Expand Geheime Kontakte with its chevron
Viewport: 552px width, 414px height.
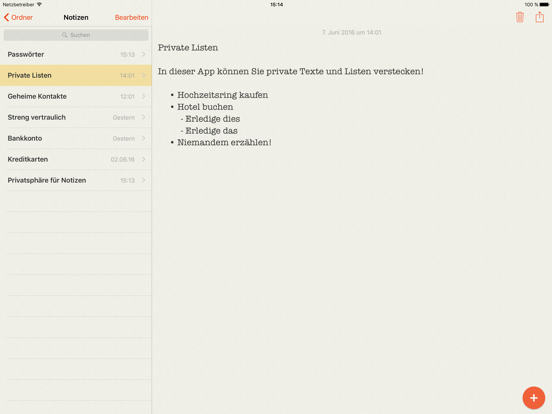(x=144, y=96)
